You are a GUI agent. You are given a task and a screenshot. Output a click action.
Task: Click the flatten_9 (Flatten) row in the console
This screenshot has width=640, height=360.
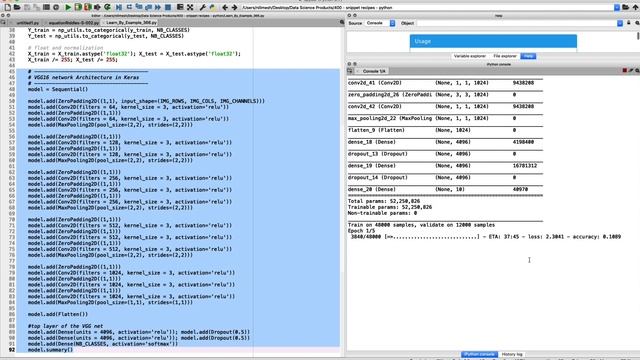click(x=445, y=130)
